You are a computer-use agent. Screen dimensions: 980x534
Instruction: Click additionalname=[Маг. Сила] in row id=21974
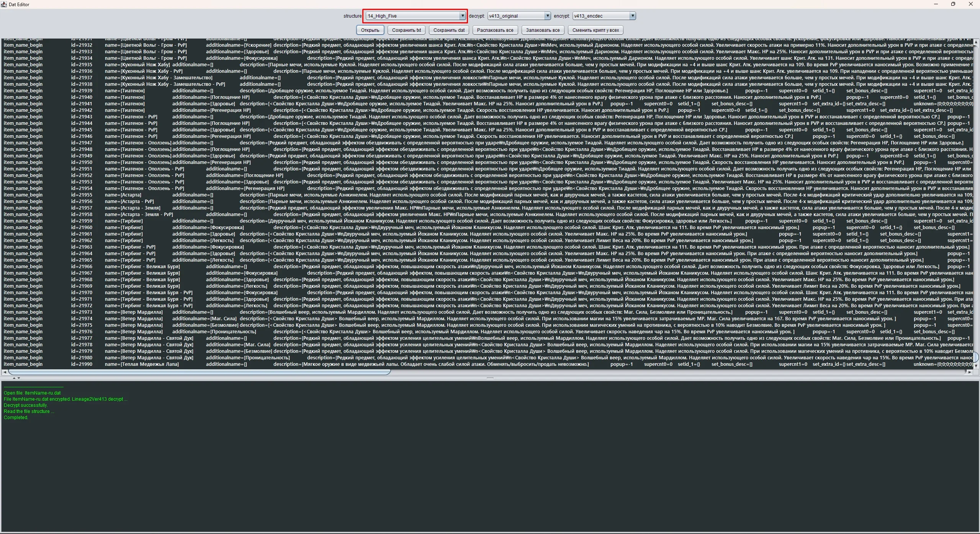(205, 319)
